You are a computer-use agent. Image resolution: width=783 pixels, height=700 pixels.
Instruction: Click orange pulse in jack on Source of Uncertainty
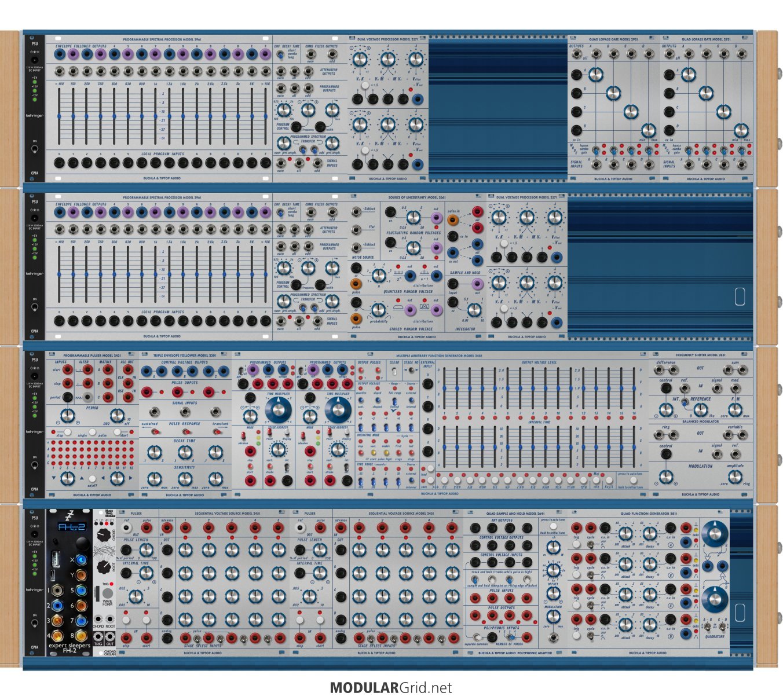pyautogui.click(x=453, y=220)
